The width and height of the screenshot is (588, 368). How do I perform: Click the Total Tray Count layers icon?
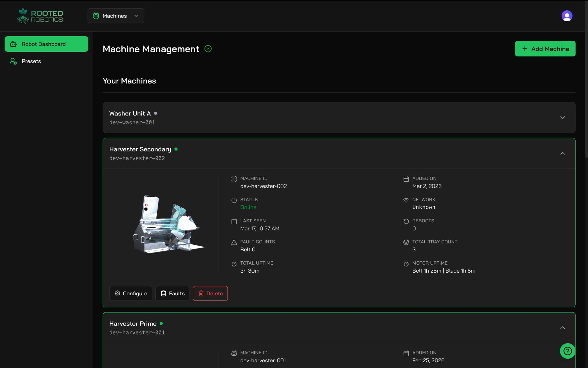click(406, 242)
